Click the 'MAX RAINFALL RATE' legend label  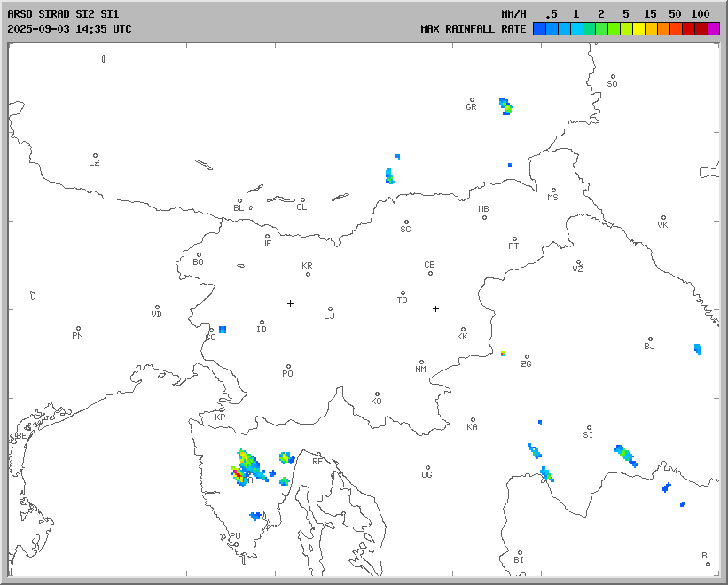(x=474, y=28)
